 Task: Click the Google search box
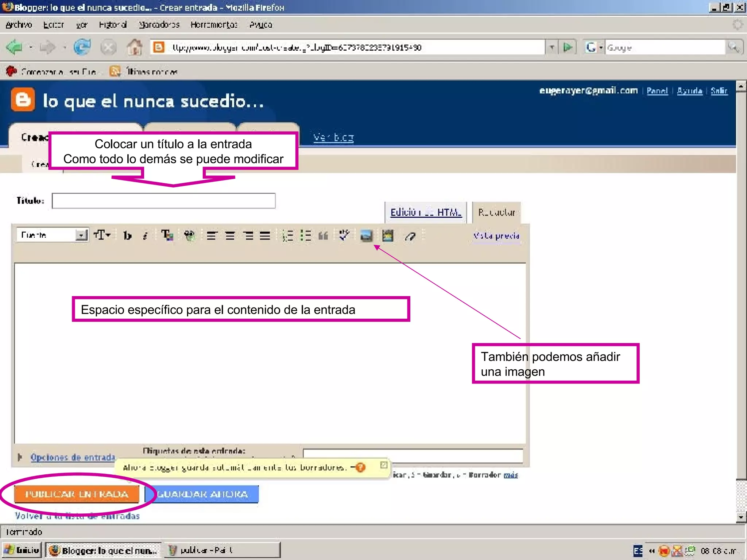[665, 47]
